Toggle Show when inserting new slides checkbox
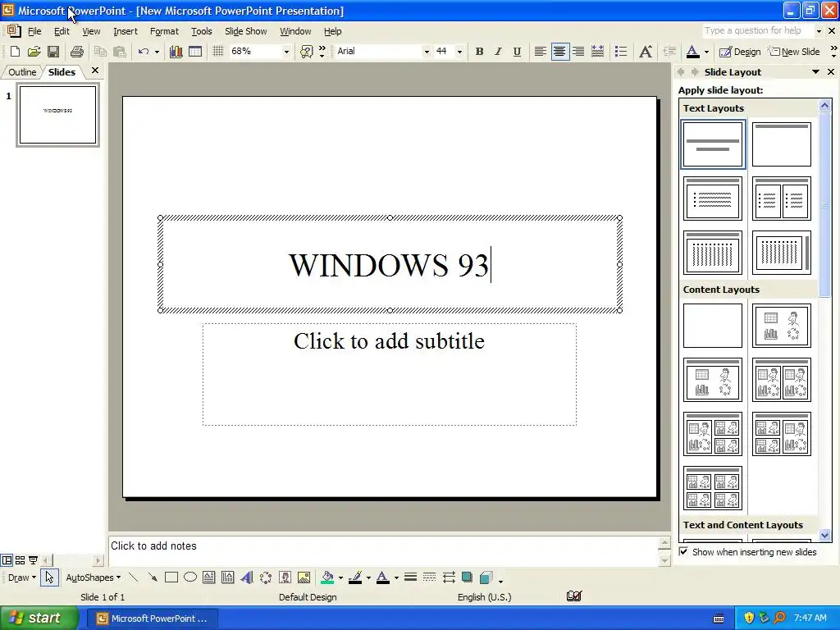840x630 pixels. coord(683,551)
